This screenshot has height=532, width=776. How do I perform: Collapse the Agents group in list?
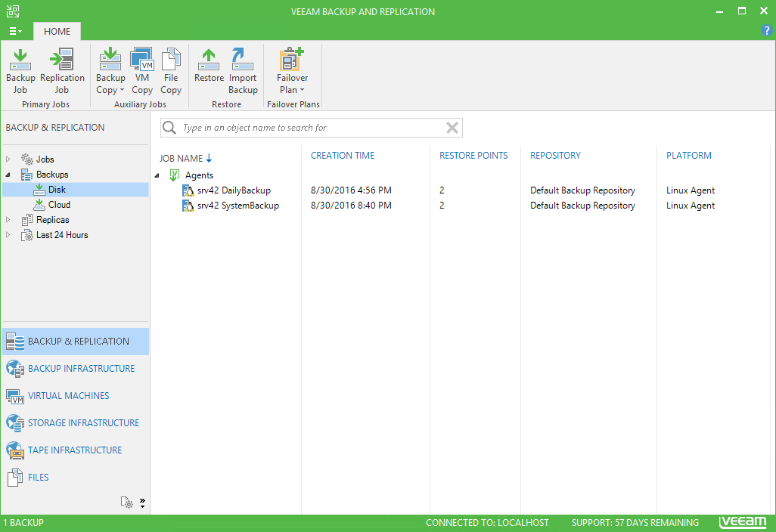point(157,175)
